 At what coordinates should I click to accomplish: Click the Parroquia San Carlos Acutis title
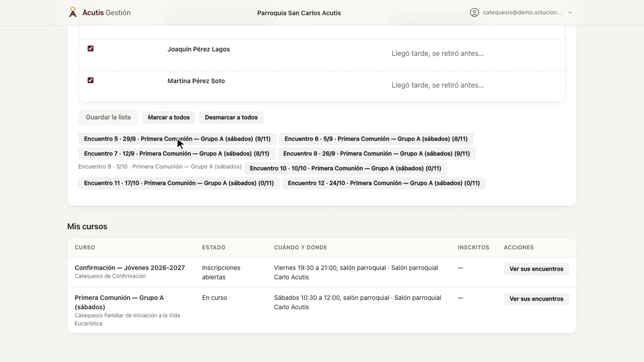pyautogui.click(x=299, y=13)
